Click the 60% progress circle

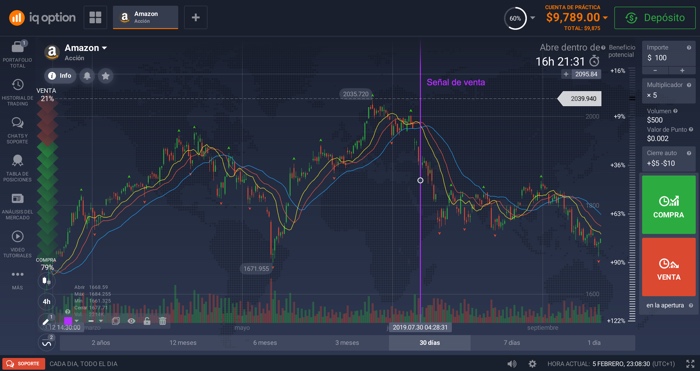[515, 18]
